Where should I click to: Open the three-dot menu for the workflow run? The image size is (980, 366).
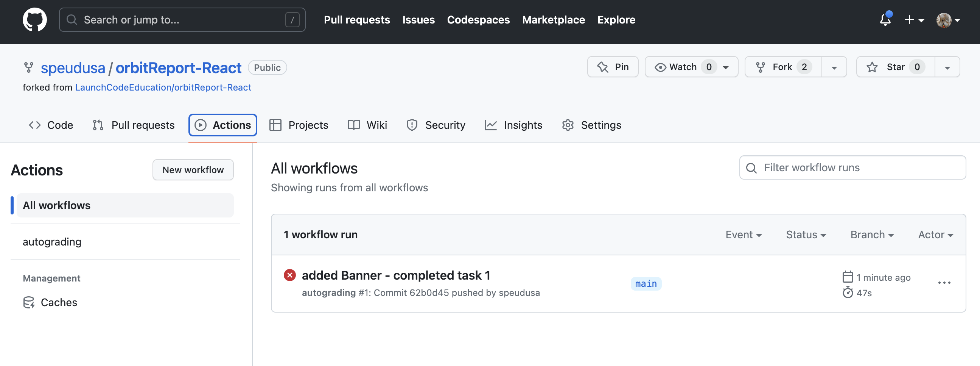pos(944,283)
